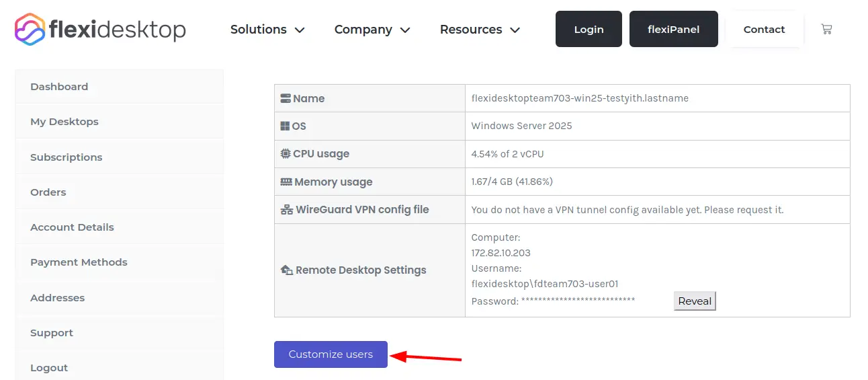868x380 pixels.
Task: Click the 'Memory usage' row label
Action: coord(333,182)
